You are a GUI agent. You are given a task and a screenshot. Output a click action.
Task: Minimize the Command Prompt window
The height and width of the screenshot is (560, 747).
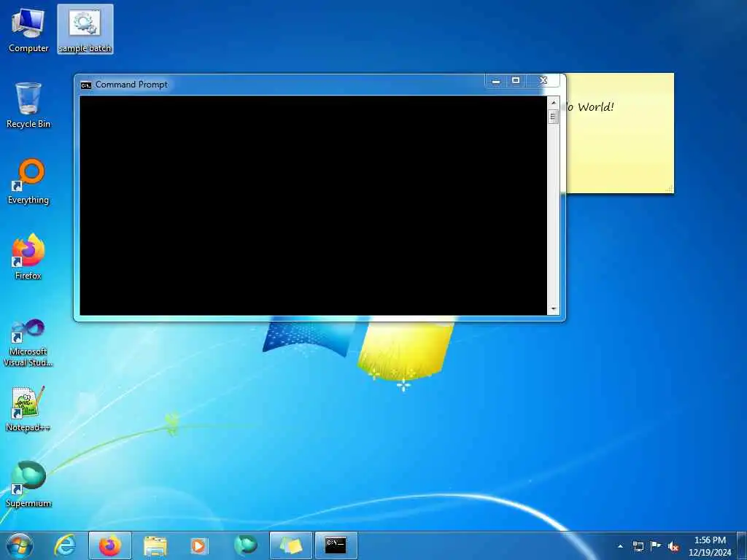coord(496,81)
